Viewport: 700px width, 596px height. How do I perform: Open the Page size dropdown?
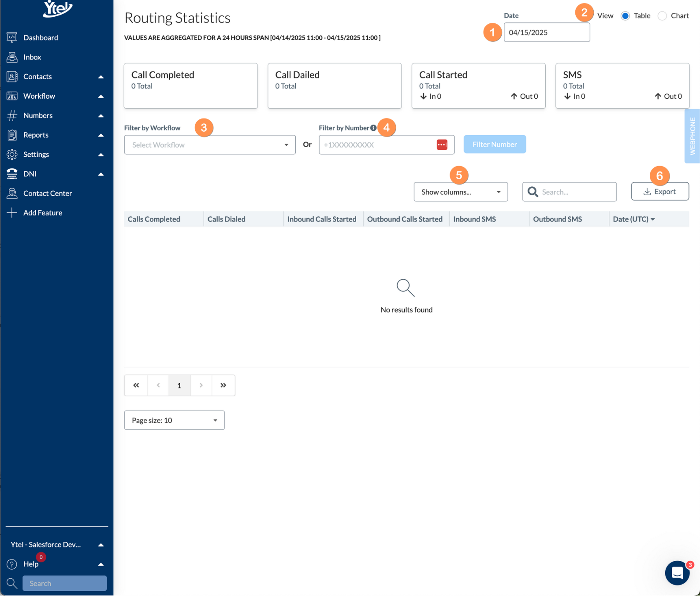(175, 420)
